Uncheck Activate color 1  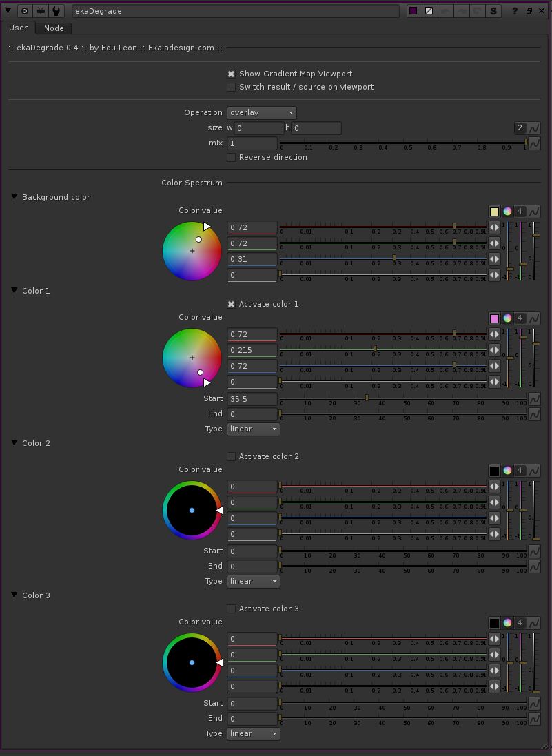point(232,304)
